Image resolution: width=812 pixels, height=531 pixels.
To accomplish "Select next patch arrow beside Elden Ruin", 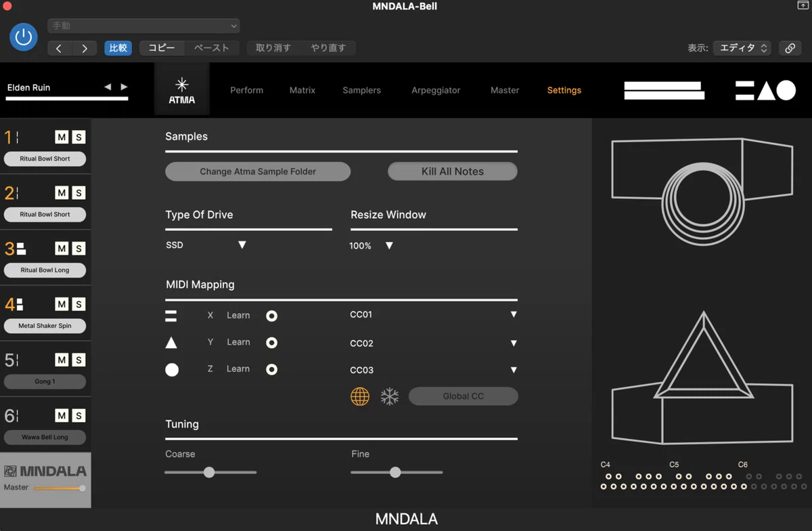I will [124, 87].
